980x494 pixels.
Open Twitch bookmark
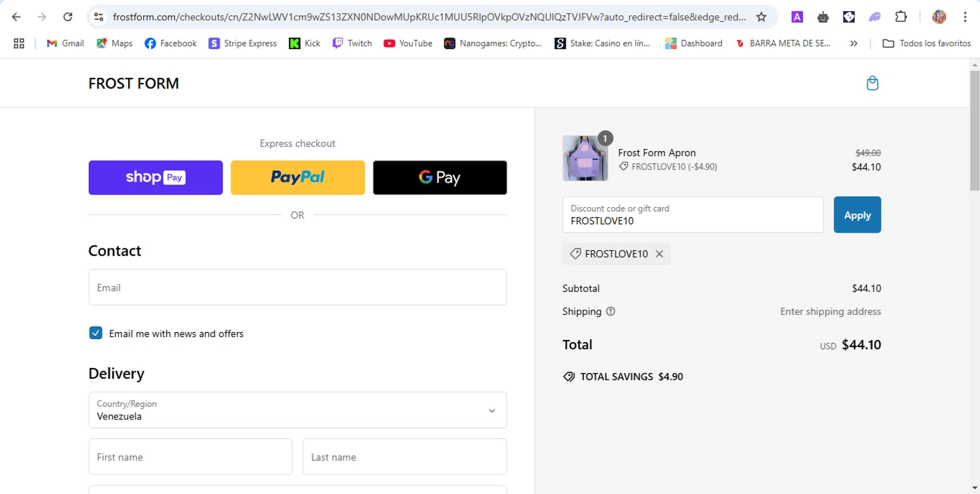click(x=351, y=43)
